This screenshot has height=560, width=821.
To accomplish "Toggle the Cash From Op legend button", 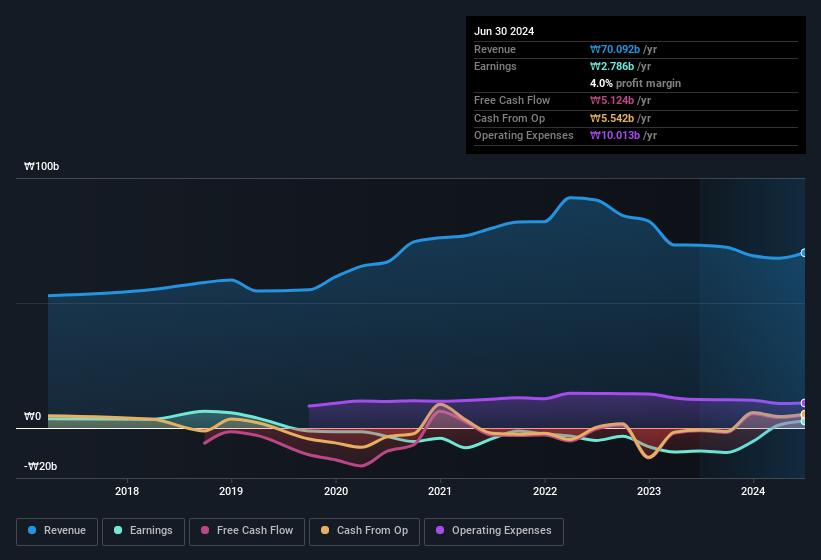I will [x=364, y=531].
